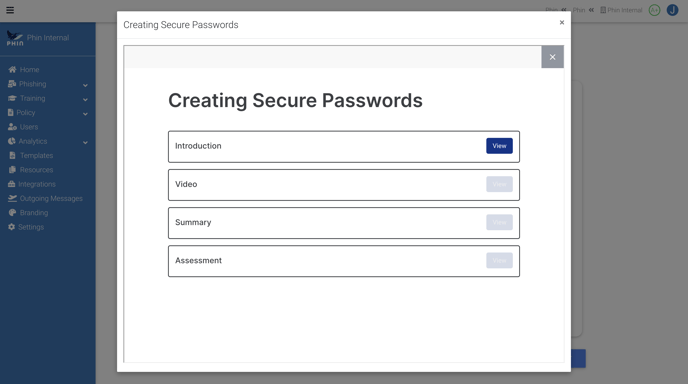688x384 pixels.
Task: Expand the Policy submenu chevron
Action: [x=85, y=114]
